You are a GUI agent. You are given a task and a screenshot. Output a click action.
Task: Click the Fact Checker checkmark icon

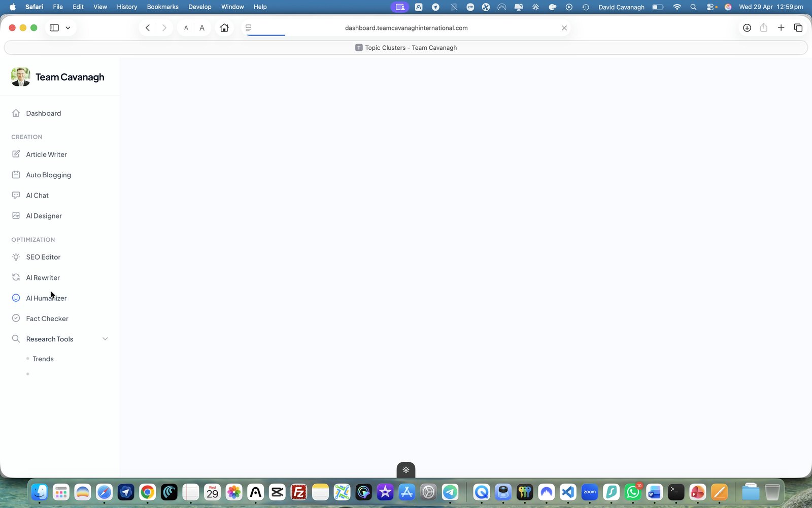pyautogui.click(x=16, y=319)
